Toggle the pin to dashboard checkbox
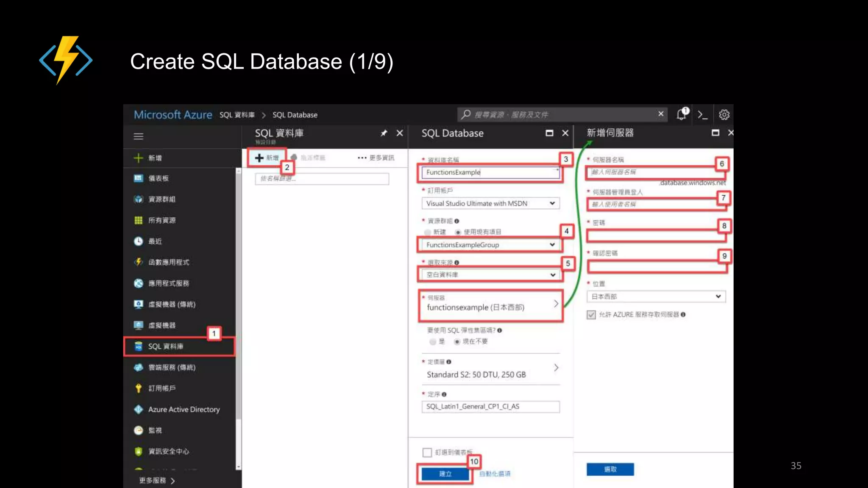Viewport: 868px width, 488px height. click(427, 452)
